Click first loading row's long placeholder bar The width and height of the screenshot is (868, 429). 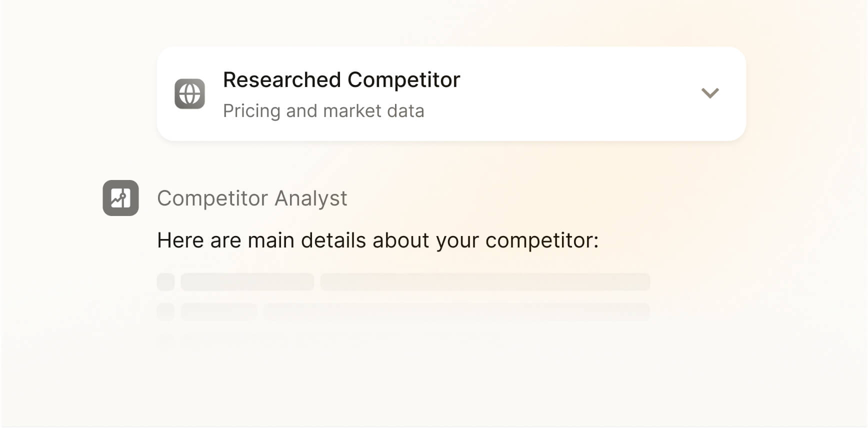pyautogui.click(x=485, y=282)
